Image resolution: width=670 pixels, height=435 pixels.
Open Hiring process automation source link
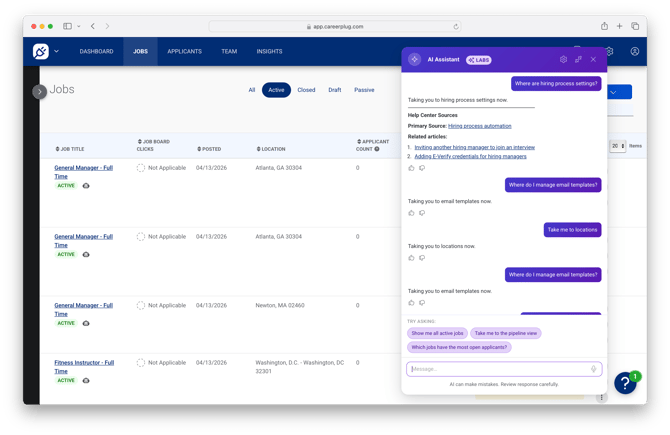point(479,126)
